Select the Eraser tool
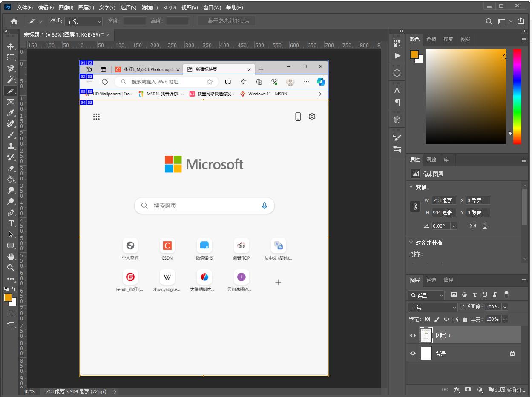Image resolution: width=532 pixels, height=397 pixels. [11, 168]
